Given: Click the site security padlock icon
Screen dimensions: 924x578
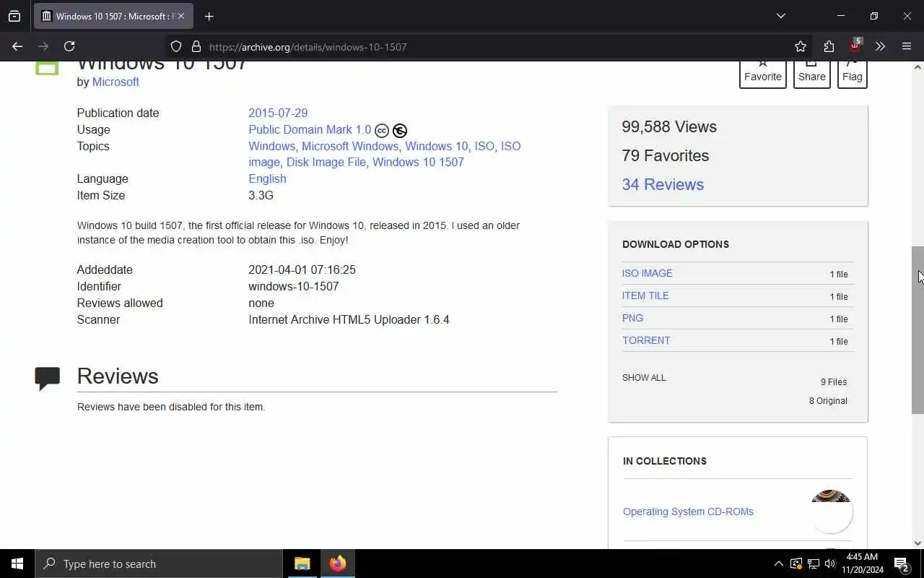Looking at the screenshot, I should (x=196, y=46).
